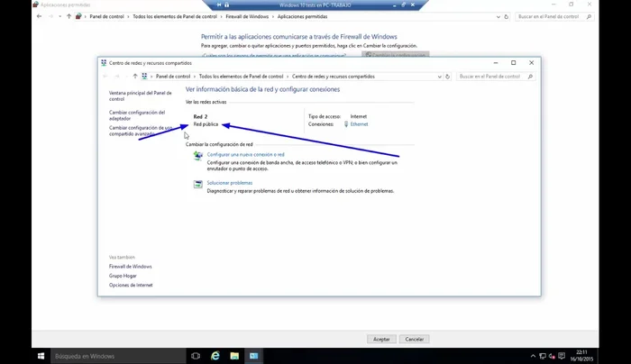Viewport: 631px width, 364px height.
Task: Click Todos los elementos breadcrumb in Centro de redes
Action: coord(241,77)
